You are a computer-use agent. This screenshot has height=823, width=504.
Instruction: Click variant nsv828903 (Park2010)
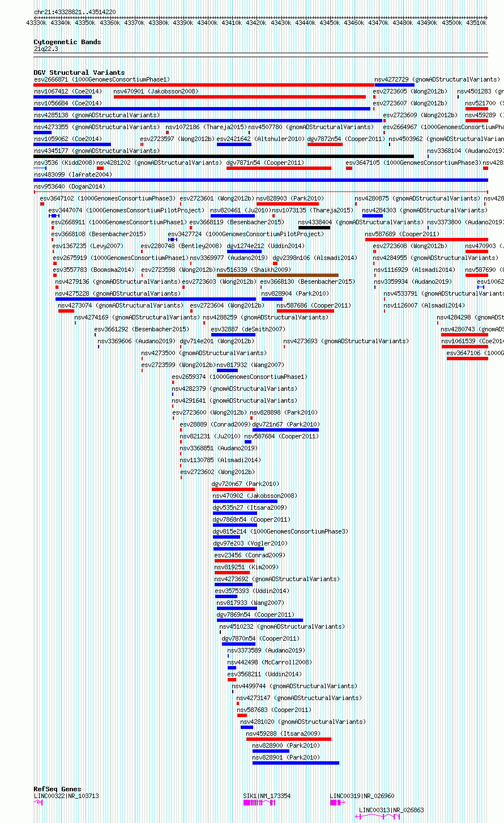[x=290, y=198]
